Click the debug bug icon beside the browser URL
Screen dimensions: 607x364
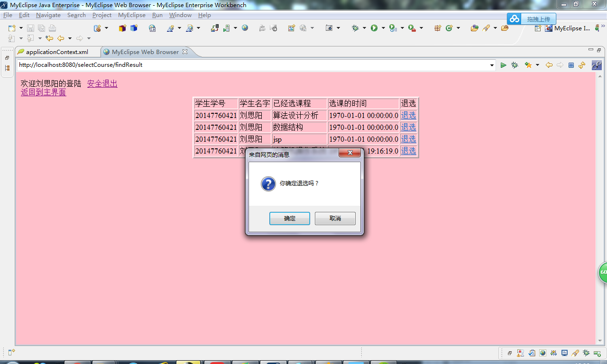(x=515, y=65)
